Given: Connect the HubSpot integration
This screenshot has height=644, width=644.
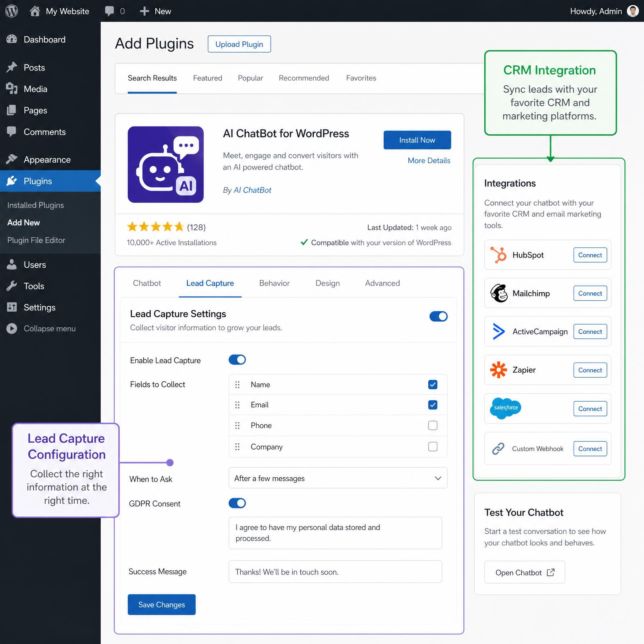Looking at the screenshot, I should (590, 255).
